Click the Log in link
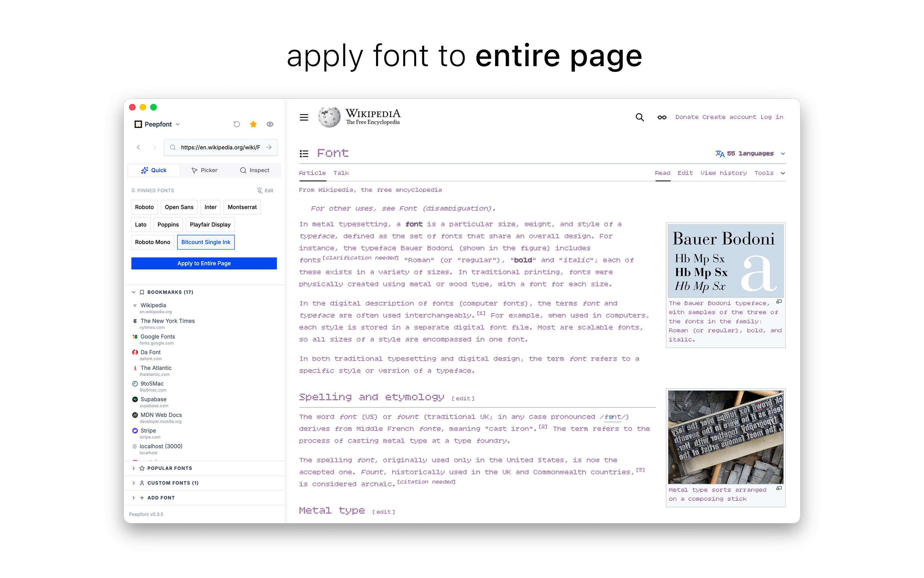This screenshot has width=924, height=578. [772, 117]
